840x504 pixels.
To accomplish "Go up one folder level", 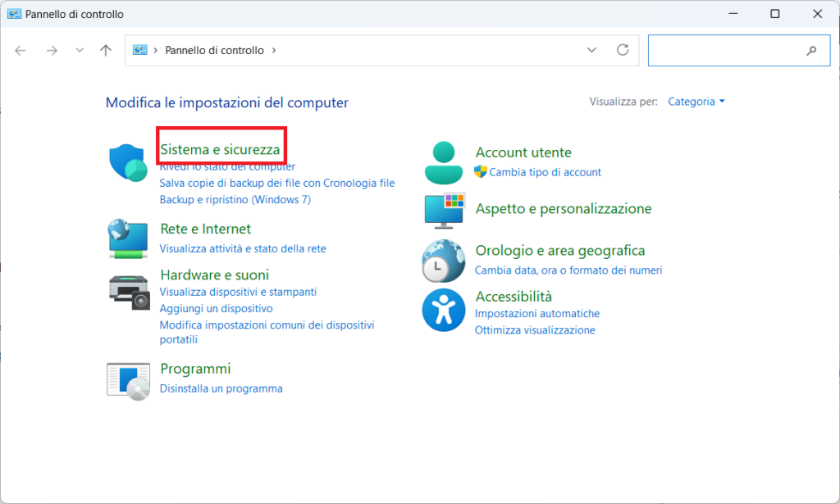I will coord(105,50).
